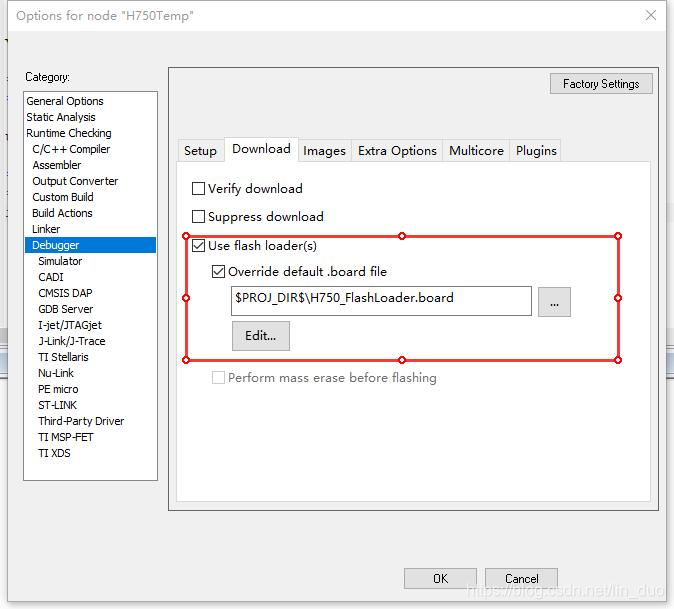This screenshot has width=674, height=609.
Task: Open the Plugins tab
Action: [x=536, y=151]
